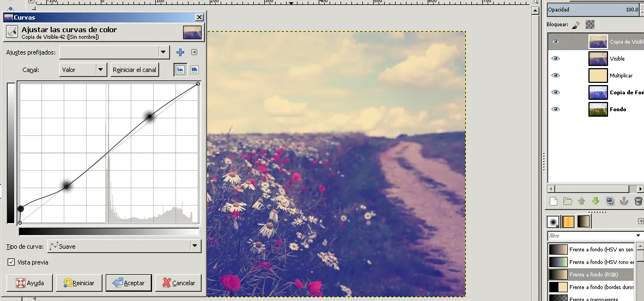644x301 pixels.
Task: Click the Curvas tool icon in dialog header
Action: tap(12, 32)
